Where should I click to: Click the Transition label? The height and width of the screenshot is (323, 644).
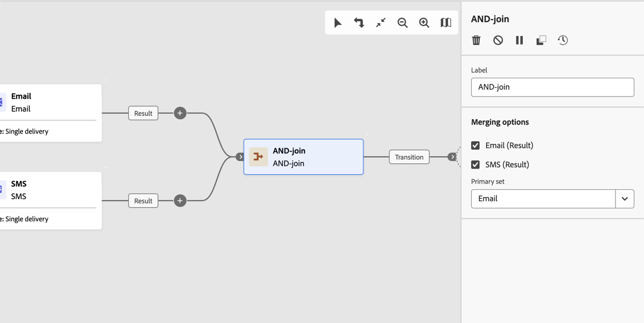coord(409,157)
